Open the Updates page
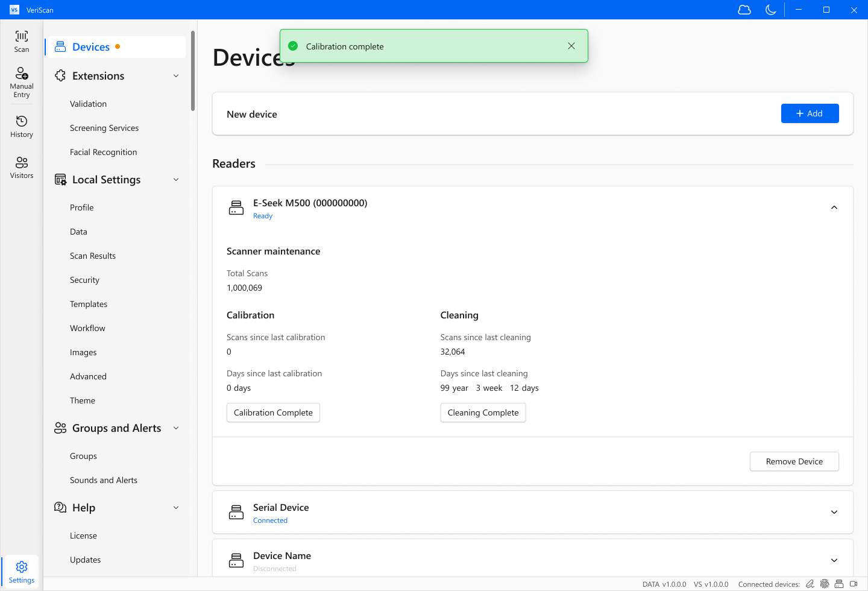Image resolution: width=868 pixels, height=591 pixels. [x=85, y=560]
